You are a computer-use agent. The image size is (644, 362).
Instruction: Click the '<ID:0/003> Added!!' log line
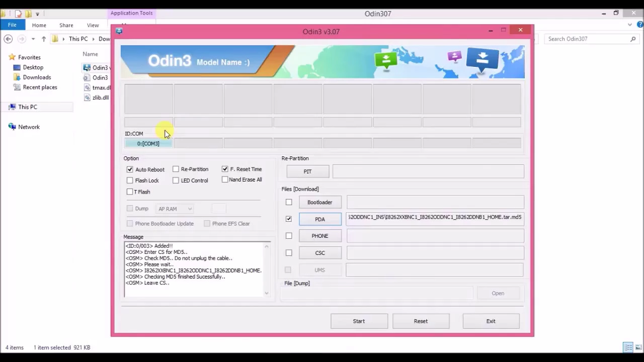point(149,246)
